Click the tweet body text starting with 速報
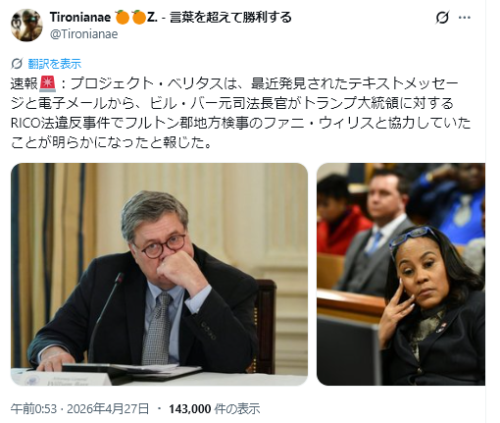 (x=241, y=113)
